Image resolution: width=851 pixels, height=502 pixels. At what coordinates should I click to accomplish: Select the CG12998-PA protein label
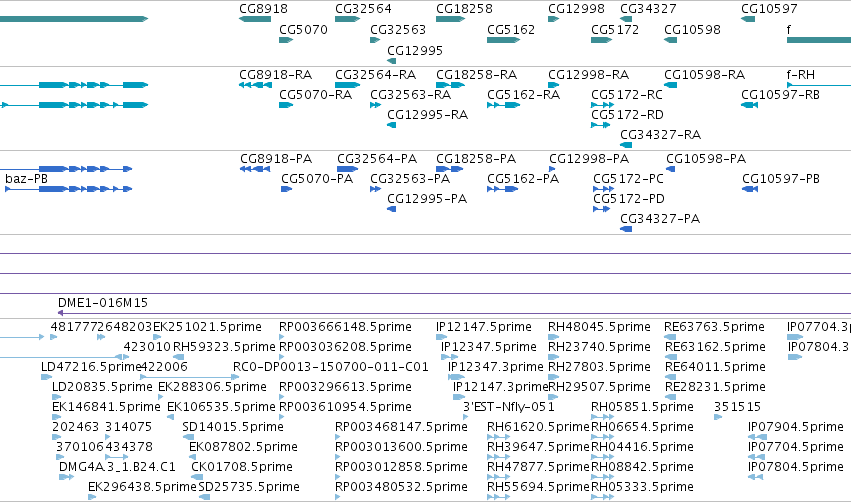tap(589, 158)
